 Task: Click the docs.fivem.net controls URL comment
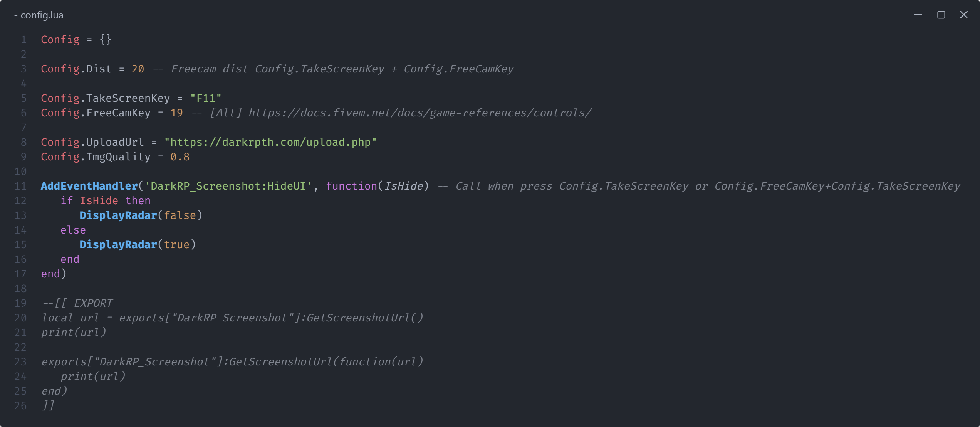(420, 113)
